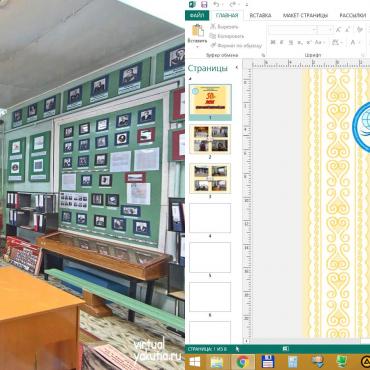
Task: Open the МАКЕТ СТРАНИЦЫ ribbon tab
Action: [305, 15]
